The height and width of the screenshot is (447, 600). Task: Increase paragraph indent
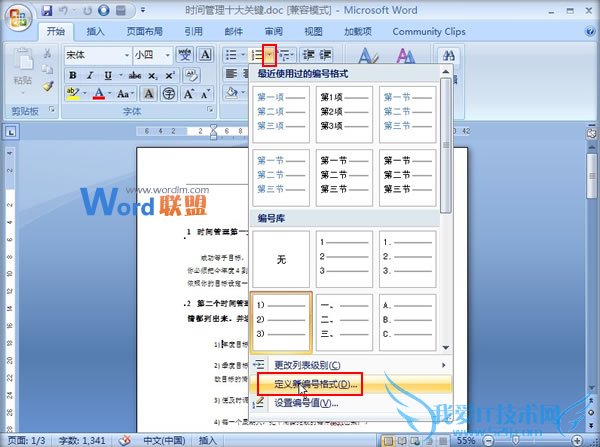tap(325, 55)
